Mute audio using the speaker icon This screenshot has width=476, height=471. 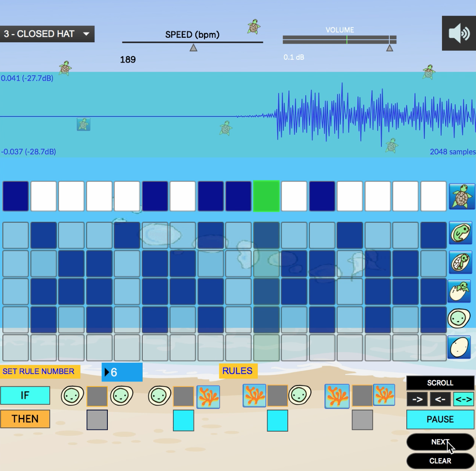pyautogui.click(x=459, y=34)
